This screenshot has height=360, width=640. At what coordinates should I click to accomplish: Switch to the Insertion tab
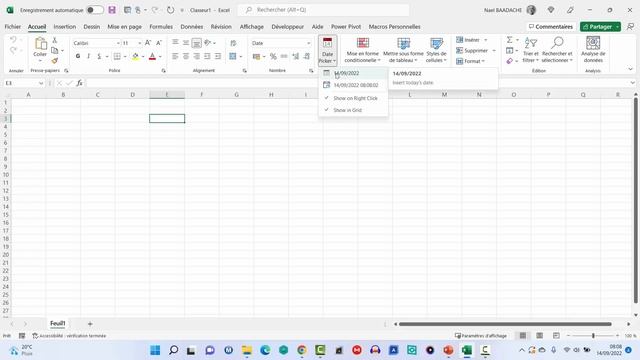tap(64, 27)
